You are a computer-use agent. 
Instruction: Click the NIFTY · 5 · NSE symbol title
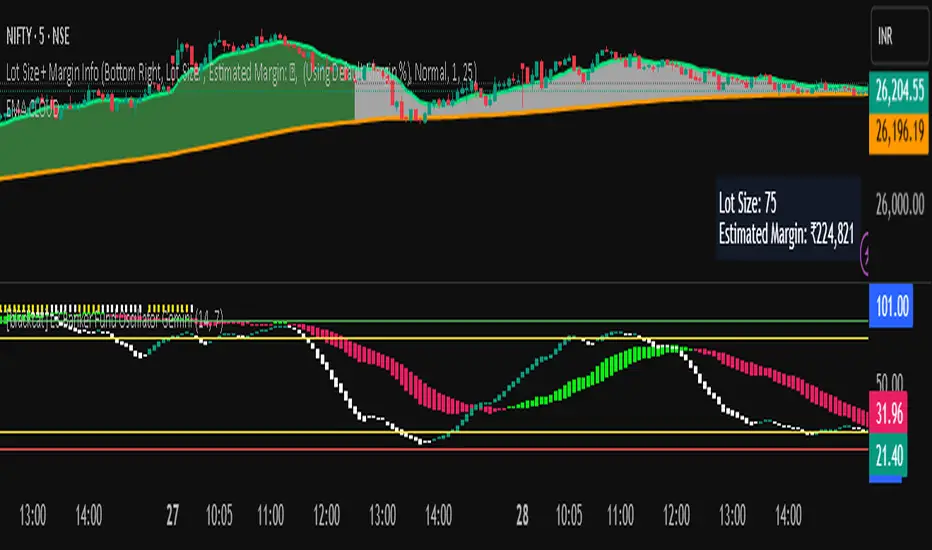38,37
